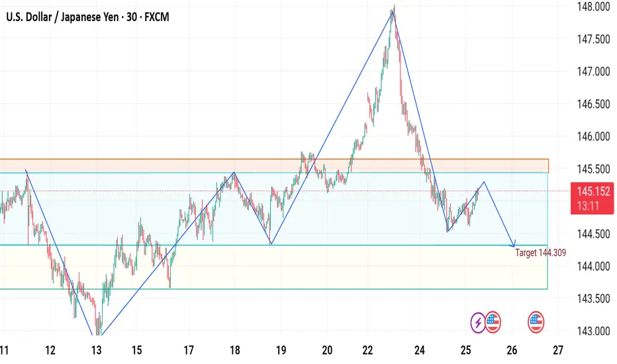This screenshot has height=364, width=617.
Task: Click date 19 on the time axis
Action: pyautogui.click(x=281, y=350)
